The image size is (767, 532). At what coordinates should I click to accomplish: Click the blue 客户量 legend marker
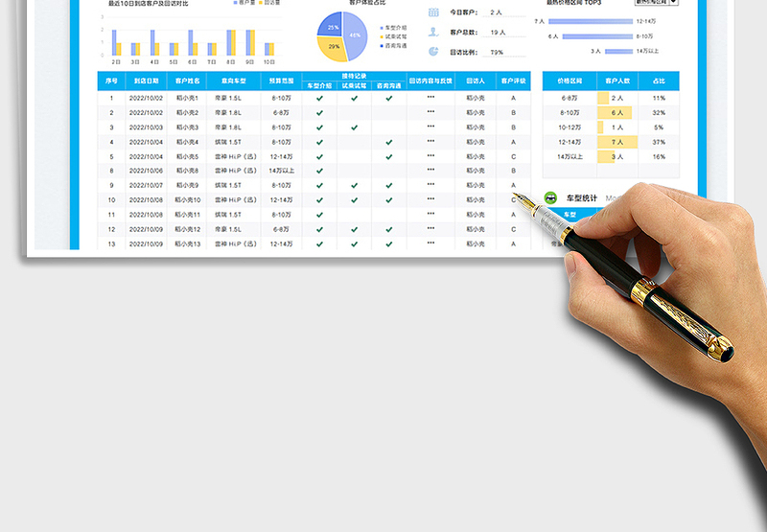[235, 4]
